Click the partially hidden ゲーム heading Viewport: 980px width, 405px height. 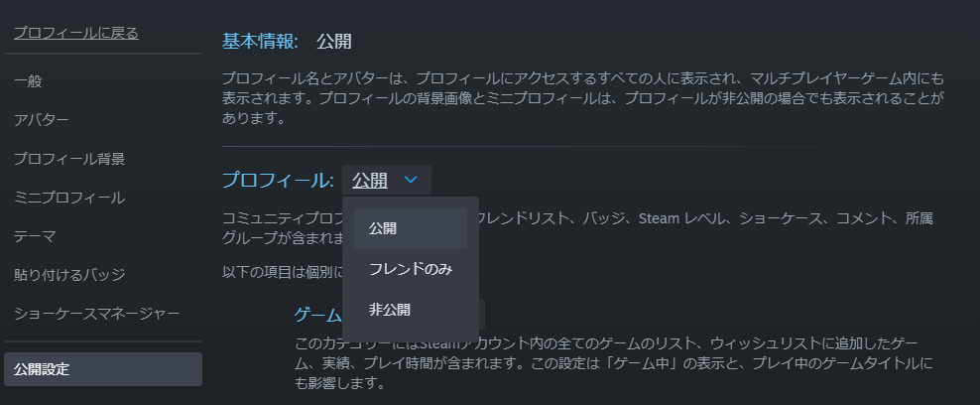317,315
